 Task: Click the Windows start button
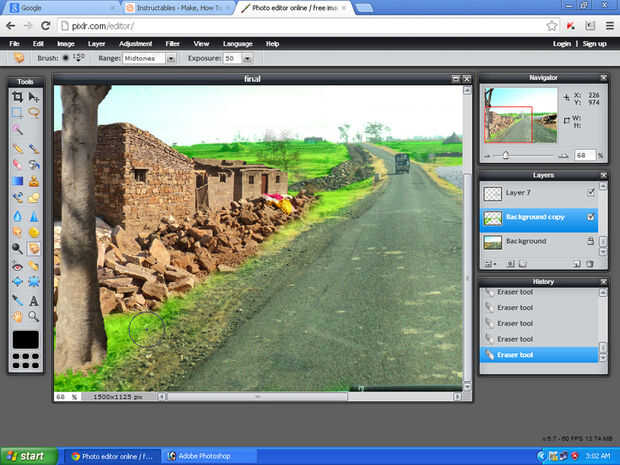coord(28,456)
